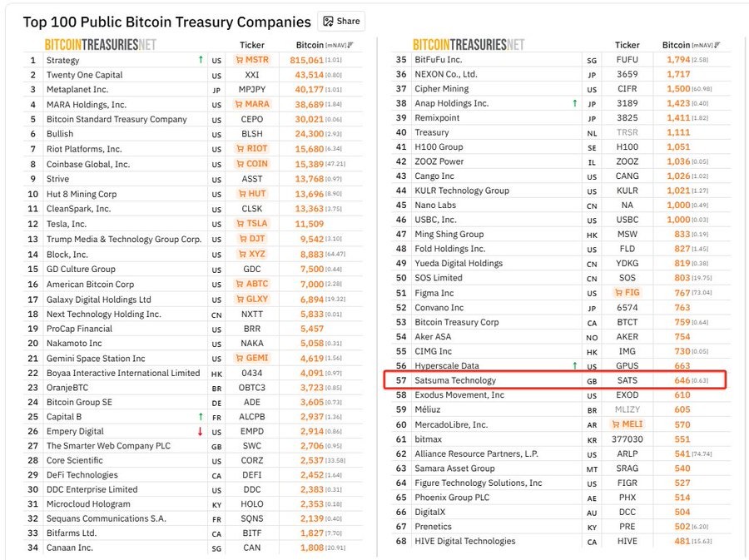Click the red down arrow beside Empery Digital
749x560 pixels.
pos(200,431)
